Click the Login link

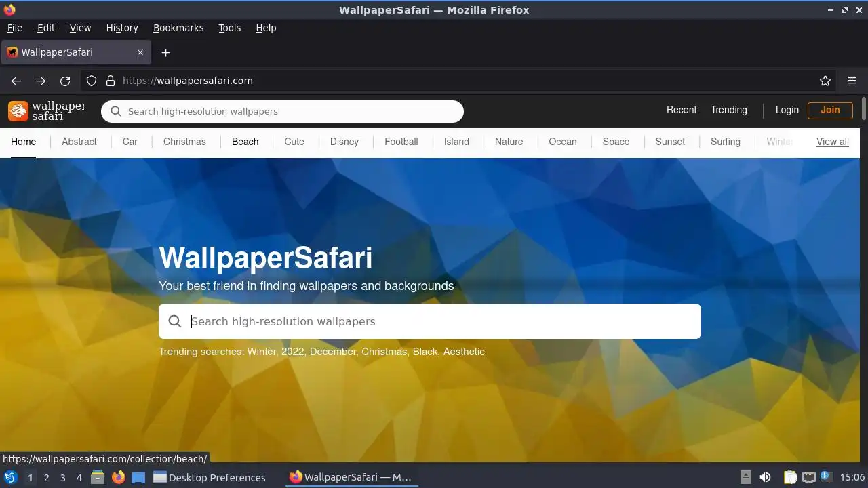(x=787, y=110)
